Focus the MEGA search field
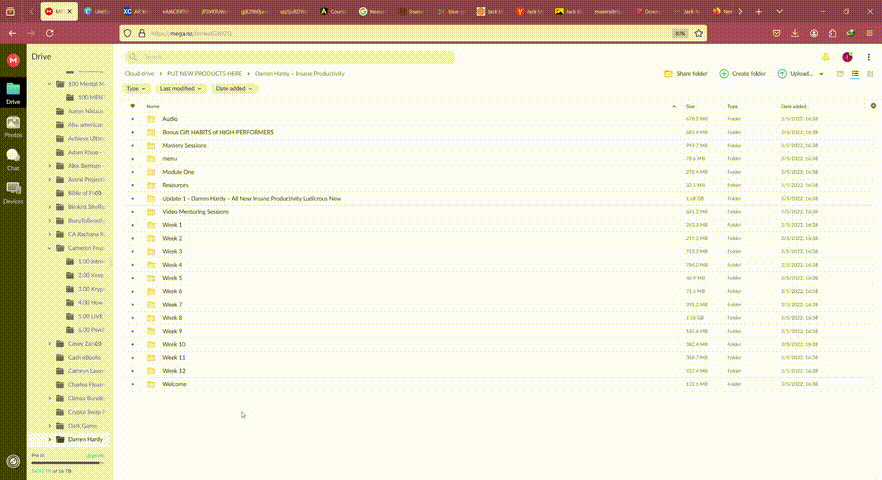This screenshot has width=882, height=480. click(x=290, y=57)
